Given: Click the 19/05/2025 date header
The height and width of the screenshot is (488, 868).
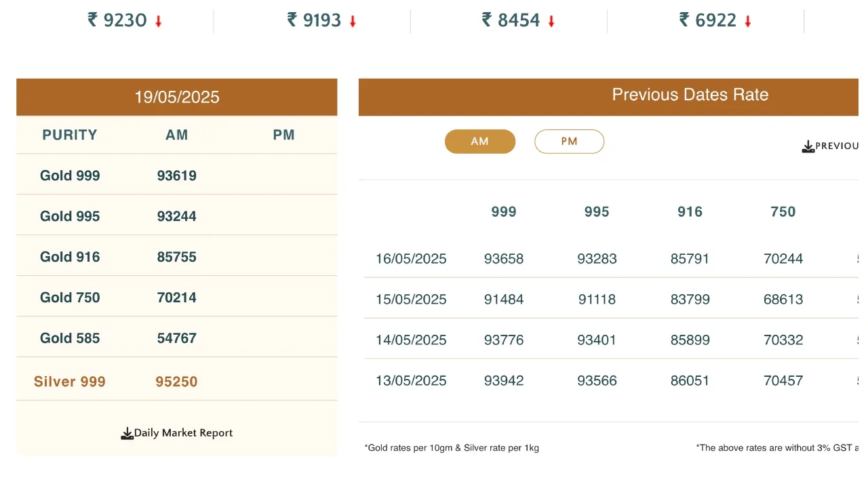Looking at the screenshot, I should click(x=176, y=97).
